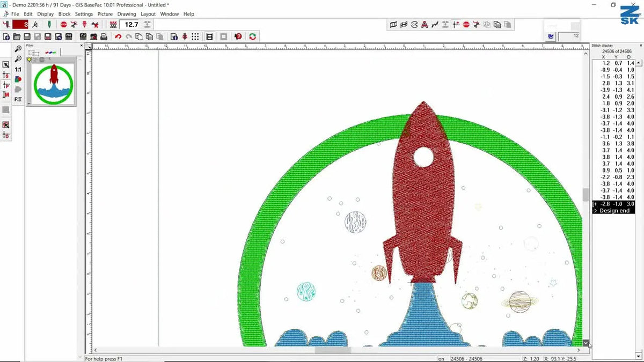Screen dimensions: 644x362
Task: Click the highlighted stitch row -2.8 -1.0 3.0
Action: (613, 204)
